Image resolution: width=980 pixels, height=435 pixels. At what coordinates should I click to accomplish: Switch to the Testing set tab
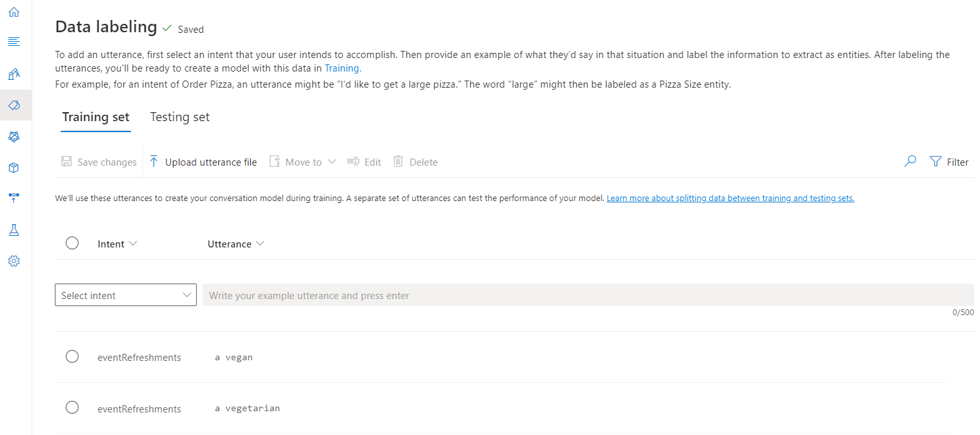179,117
